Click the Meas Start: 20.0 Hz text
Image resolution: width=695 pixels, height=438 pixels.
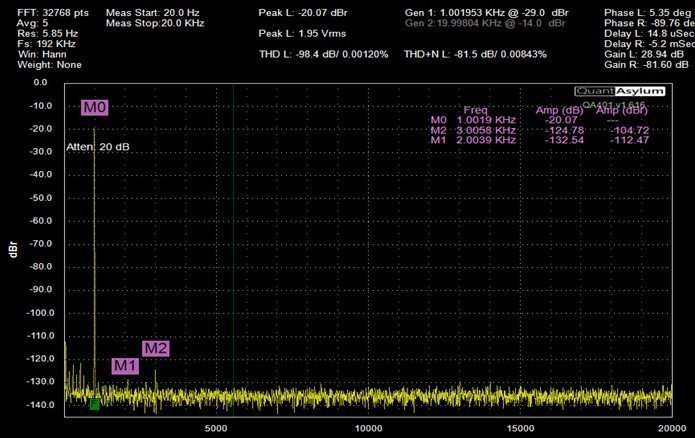pos(152,13)
